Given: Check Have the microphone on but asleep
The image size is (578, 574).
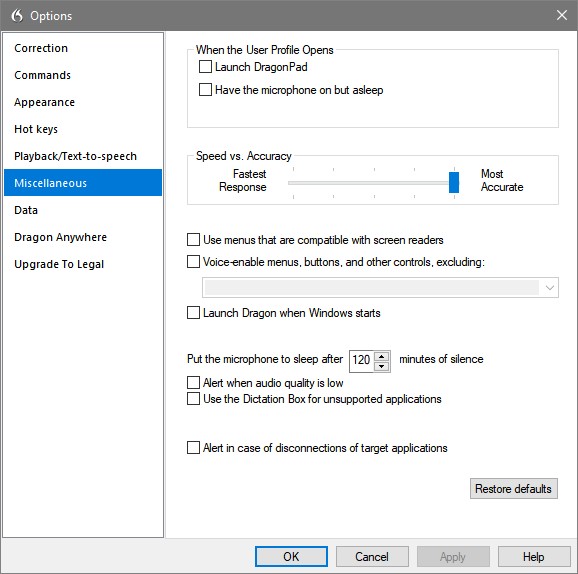Looking at the screenshot, I should click(205, 90).
